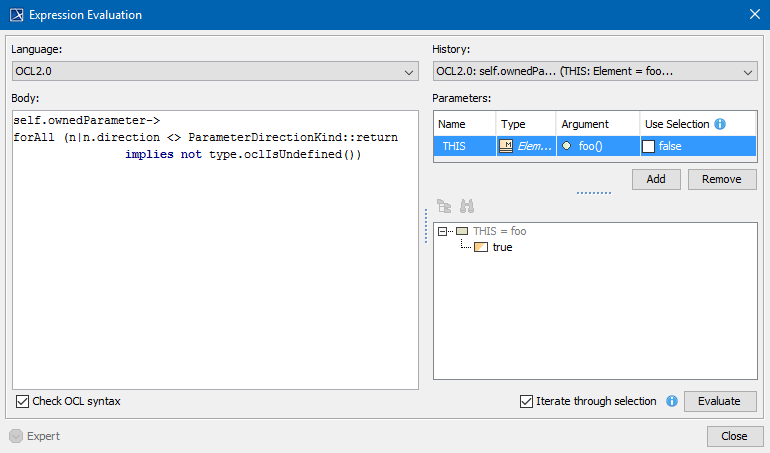Image resolution: width=770 pixels, height=453 pixels.
Task: Click the Expert label
Action: click(x=43, y=436)
